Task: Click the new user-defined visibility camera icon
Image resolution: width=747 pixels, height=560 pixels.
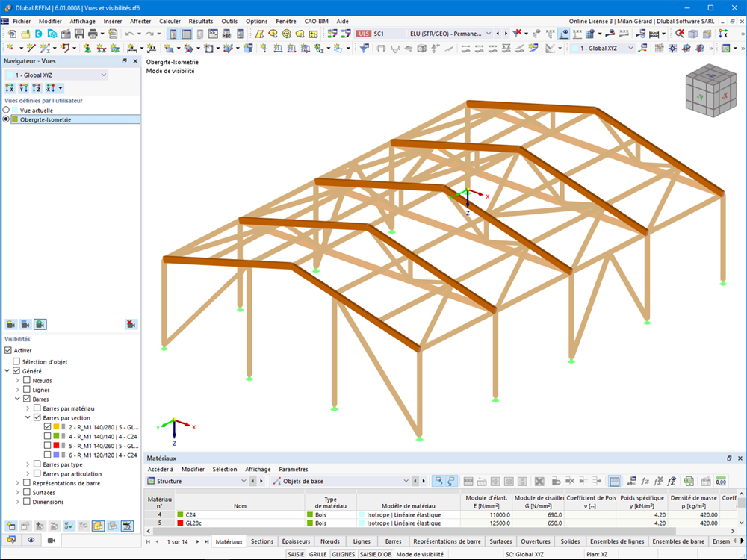Action: click(x=10, y=323)
